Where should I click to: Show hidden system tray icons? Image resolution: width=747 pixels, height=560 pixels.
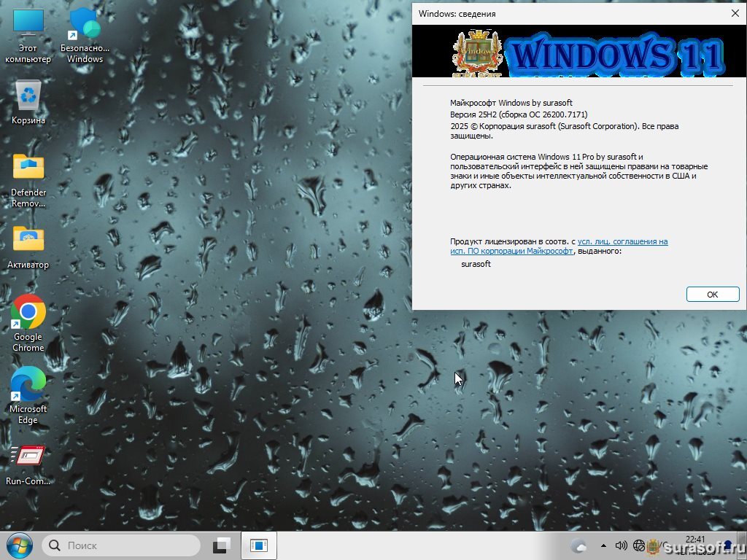click(603, 545)
